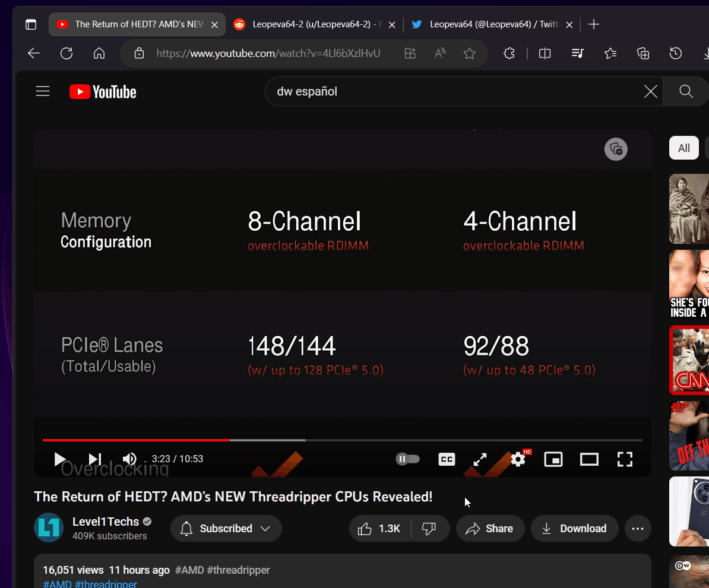Open the SHE'S FOUND INSIDE A recommended thumbnail

pos(689,284)
